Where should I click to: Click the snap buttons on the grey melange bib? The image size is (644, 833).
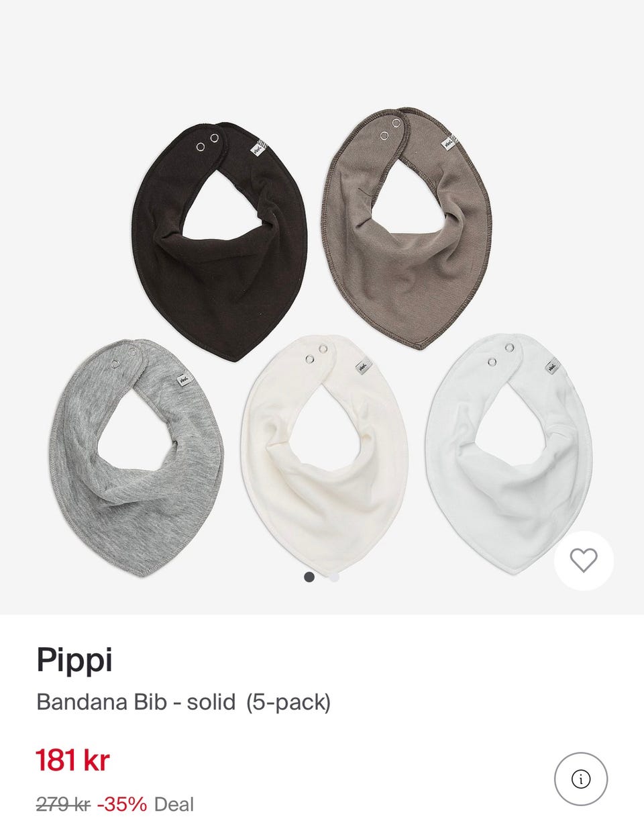[x=124, y=357]
